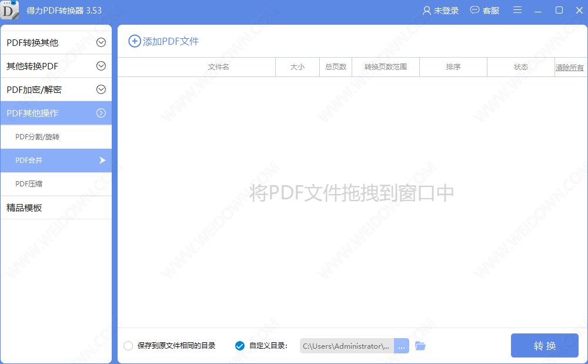Select the 自定义目录 radio option
Image resolution: width=588 pixels, height=364 pixels.
(x=240, y=346)
